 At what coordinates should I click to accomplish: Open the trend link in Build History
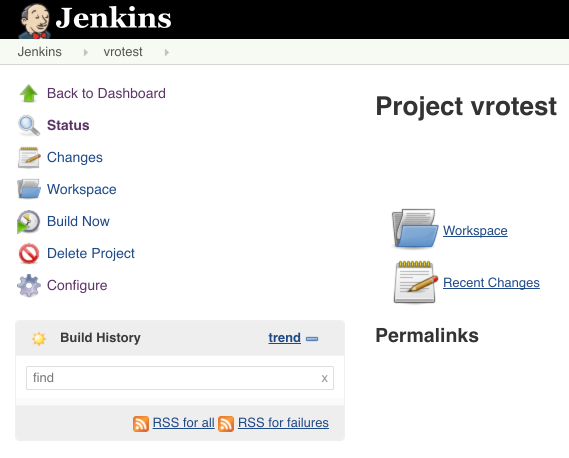pos(284,338)
